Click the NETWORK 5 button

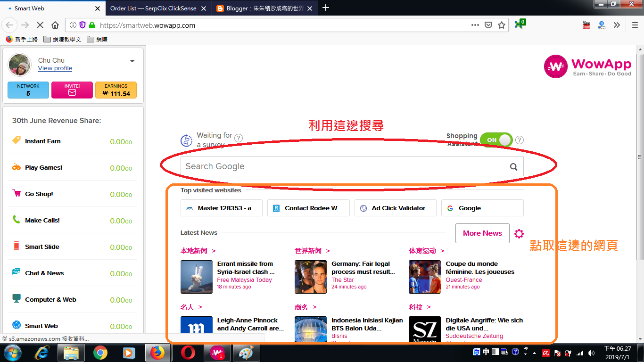(28, 90)
